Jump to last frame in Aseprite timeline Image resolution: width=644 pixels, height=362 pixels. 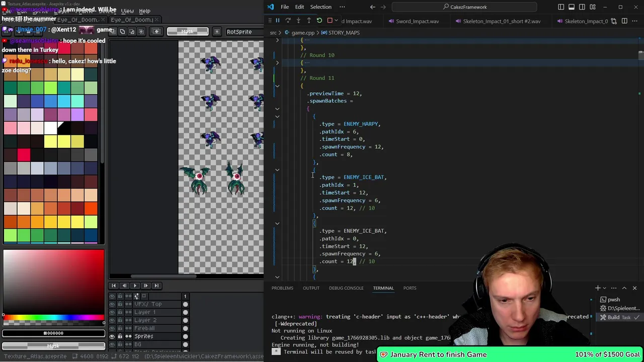click(x=156, y=286)
